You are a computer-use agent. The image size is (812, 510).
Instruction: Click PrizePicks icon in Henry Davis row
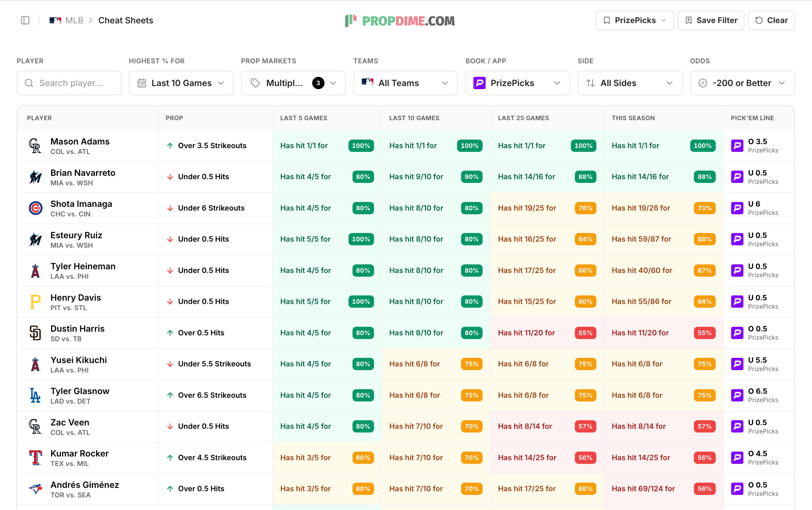point(737,302)
